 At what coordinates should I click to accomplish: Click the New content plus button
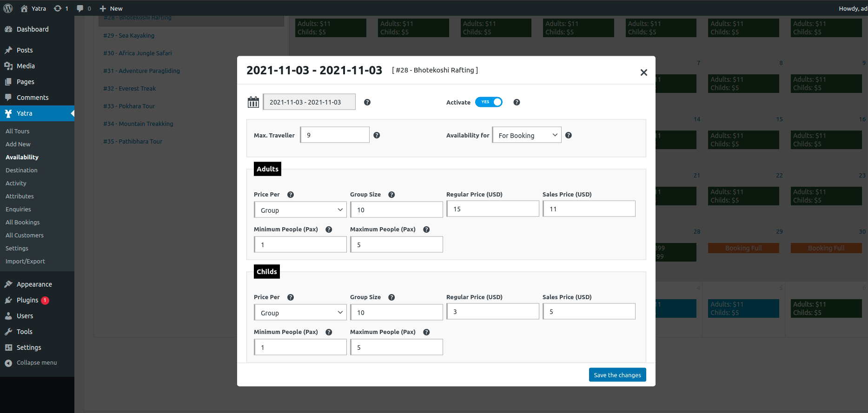click(111, 8)
